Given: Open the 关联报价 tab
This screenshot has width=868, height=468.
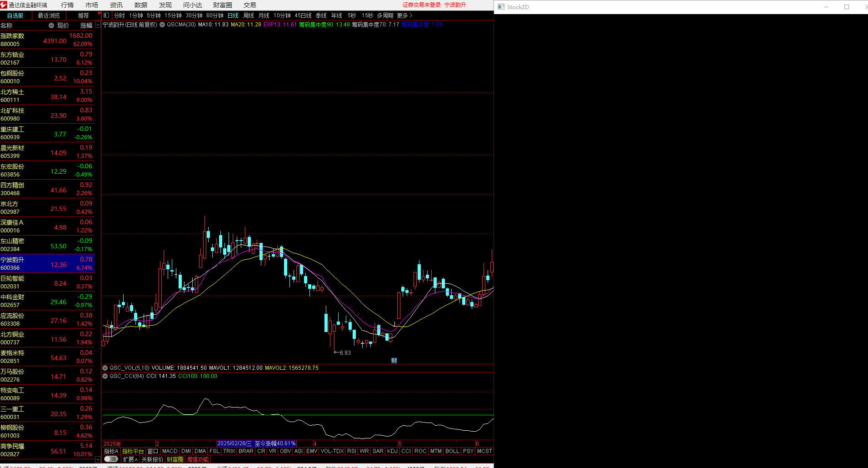Looking at the screenshot, I should pyautogui.click(x=152, y=459).
